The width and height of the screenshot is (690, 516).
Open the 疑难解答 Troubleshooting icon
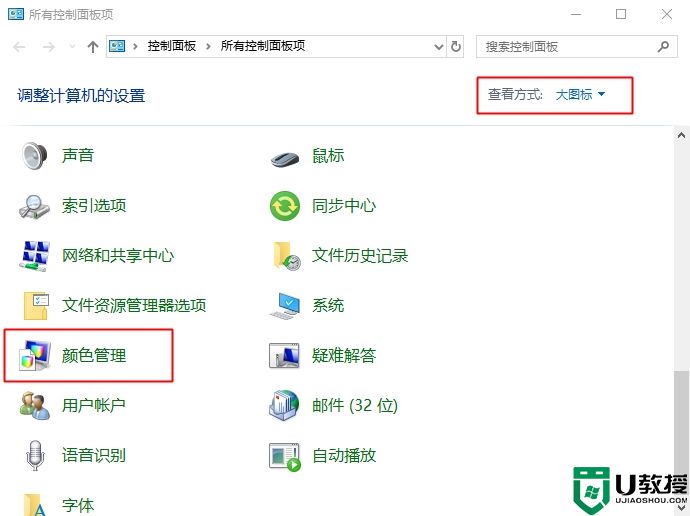[285, 356]
